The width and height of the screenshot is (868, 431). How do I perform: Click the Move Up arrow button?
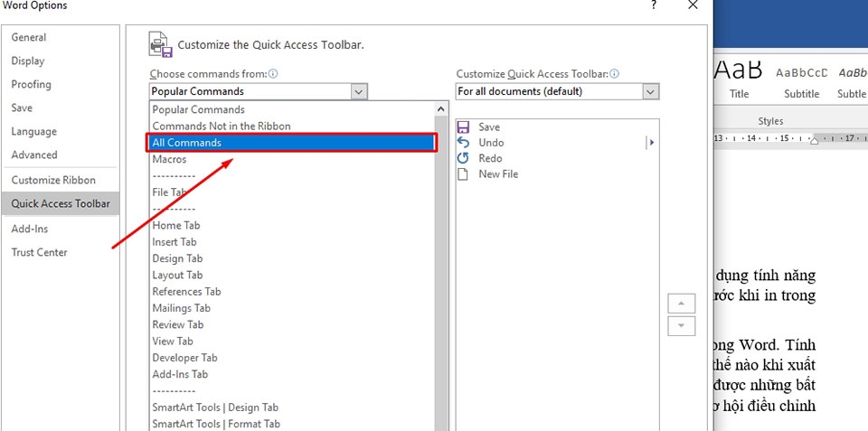pos(682,304)
